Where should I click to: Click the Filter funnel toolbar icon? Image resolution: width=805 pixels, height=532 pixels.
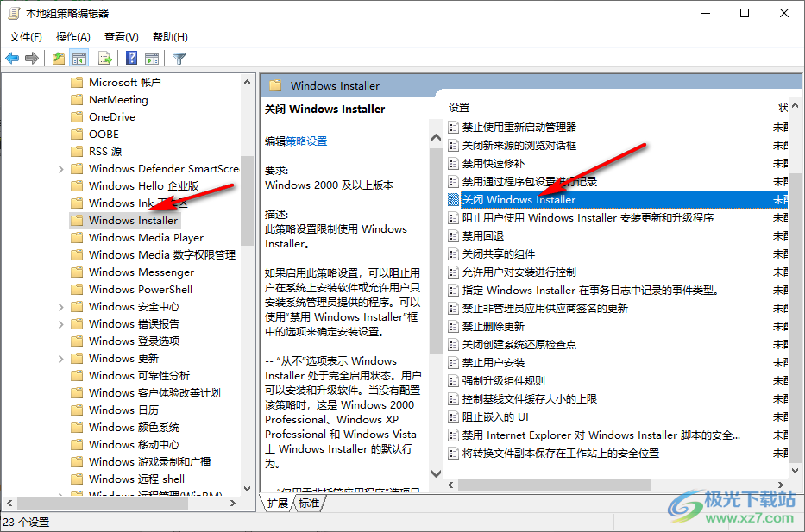[179, 59]
